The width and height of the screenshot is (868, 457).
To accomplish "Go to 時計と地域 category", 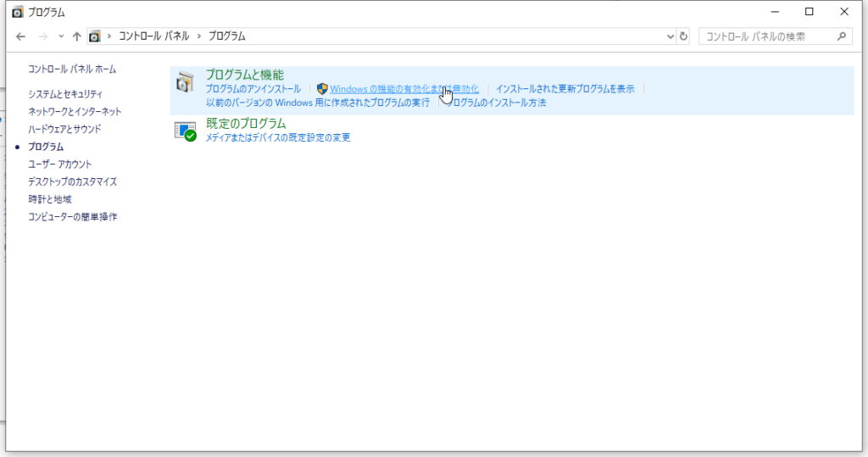I will (x=50, y=199).
